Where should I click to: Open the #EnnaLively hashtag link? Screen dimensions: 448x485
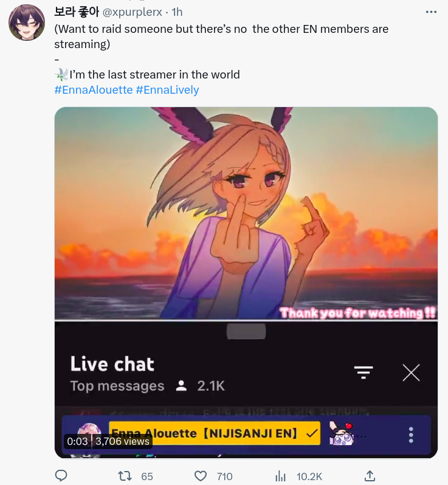[x=167, y=90]
